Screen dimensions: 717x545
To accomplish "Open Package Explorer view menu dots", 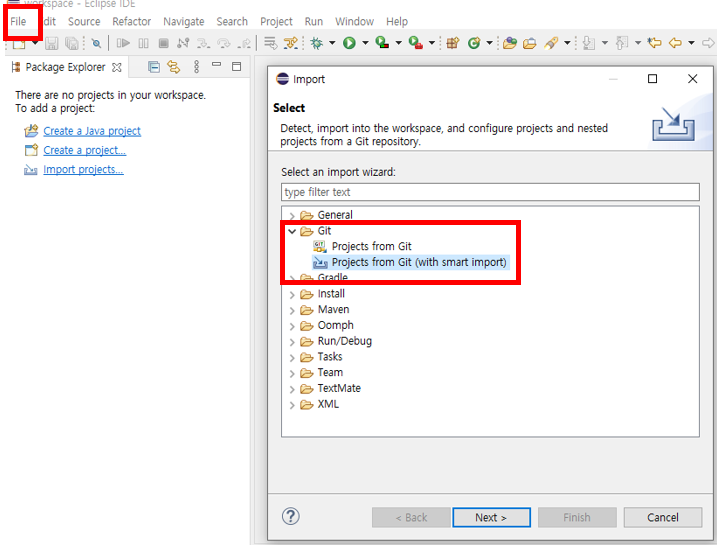I will tap(197, 67).
